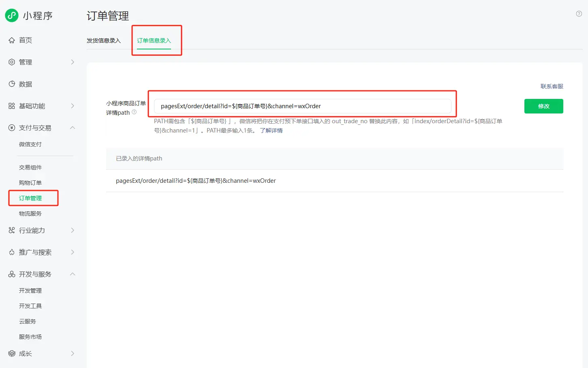Open the 联系客服 link
The image size is (588, 368).
tap(552, 86)
